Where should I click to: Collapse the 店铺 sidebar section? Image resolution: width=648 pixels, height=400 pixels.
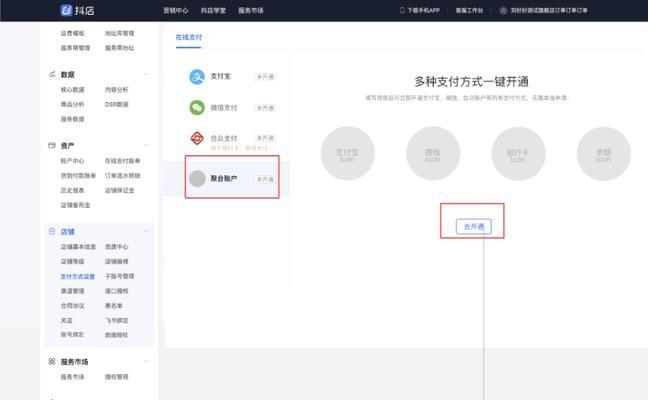[x=146, y=231]
